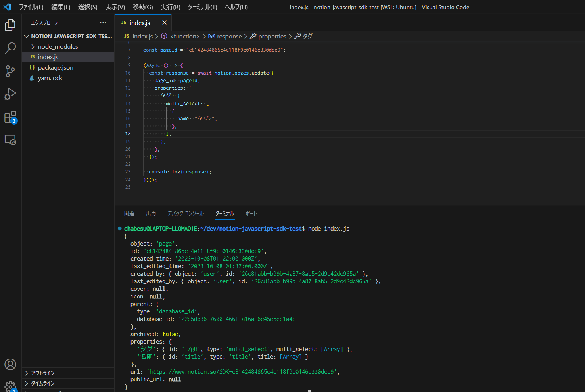
Task: Click the <function> breadcrumb item
Action: (185, 36)
